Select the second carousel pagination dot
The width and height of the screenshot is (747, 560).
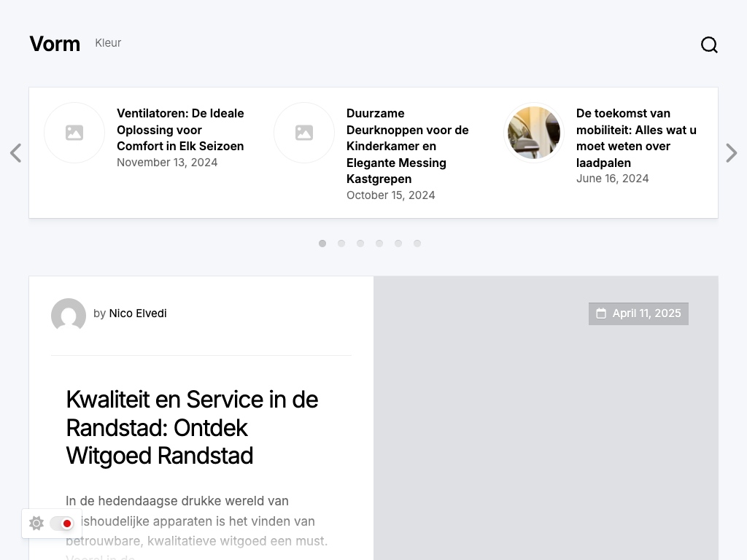pyautogui.click(x=341, y=244)
